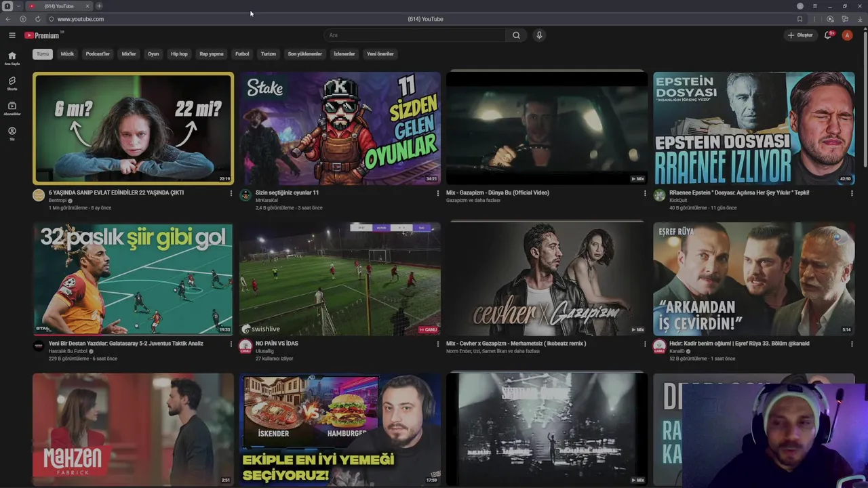Open the Hastalık Bu Futbol channel avatar
The height and width of the screenshot is (488, 868).
pyautogui.click(x=39, y=346)
